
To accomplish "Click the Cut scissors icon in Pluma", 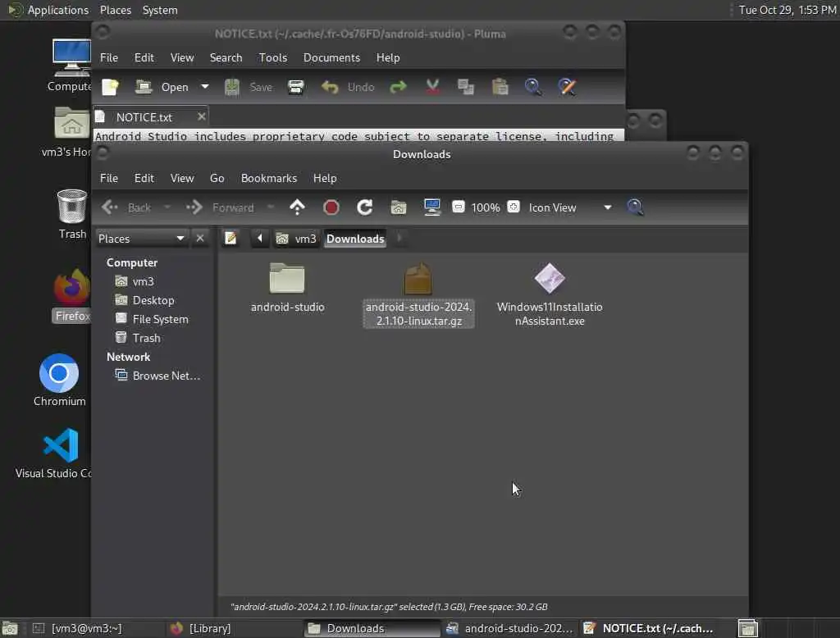I will [x=433, y=87].
